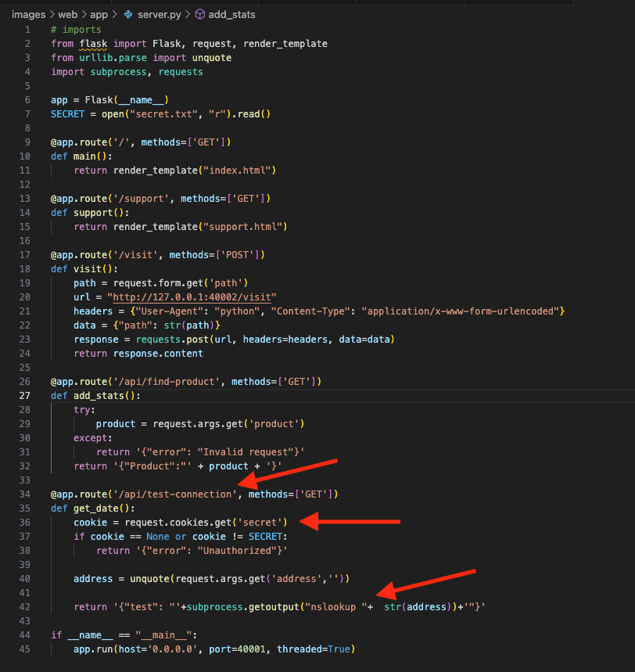The width and height of the screenshot is (635, 672).
Task: Click the add_stats method symbol icon
Action: [199, 14]
